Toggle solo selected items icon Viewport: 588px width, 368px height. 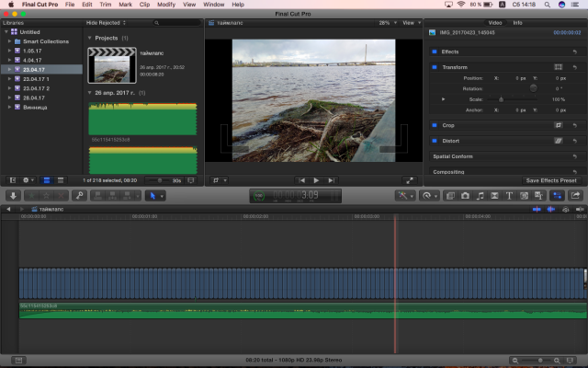[566, 209]
